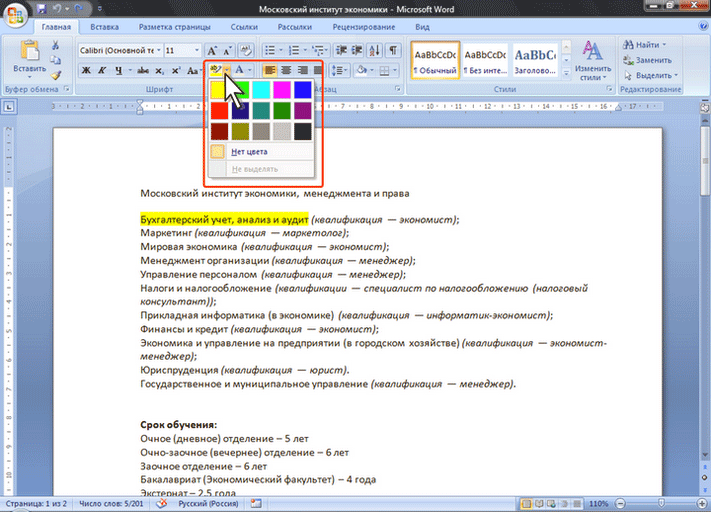Viewport: 711px width, 512px height.
Task: Decrease the paragraph indent
Action: click(341, 50)
